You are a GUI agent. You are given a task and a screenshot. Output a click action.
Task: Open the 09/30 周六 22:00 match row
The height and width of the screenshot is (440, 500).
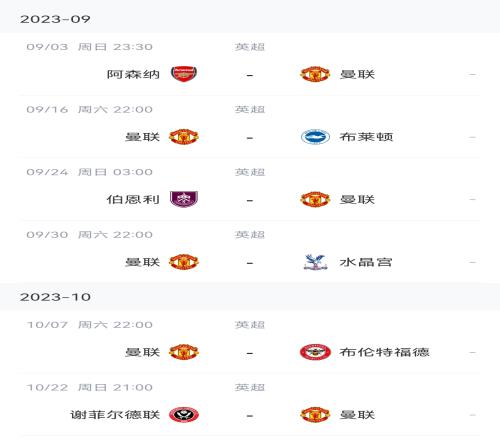[250, 252]
